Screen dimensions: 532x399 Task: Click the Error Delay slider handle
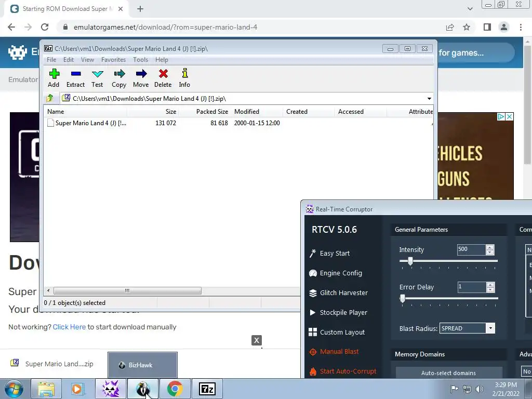pyautogui.click(x=403, y=298)
